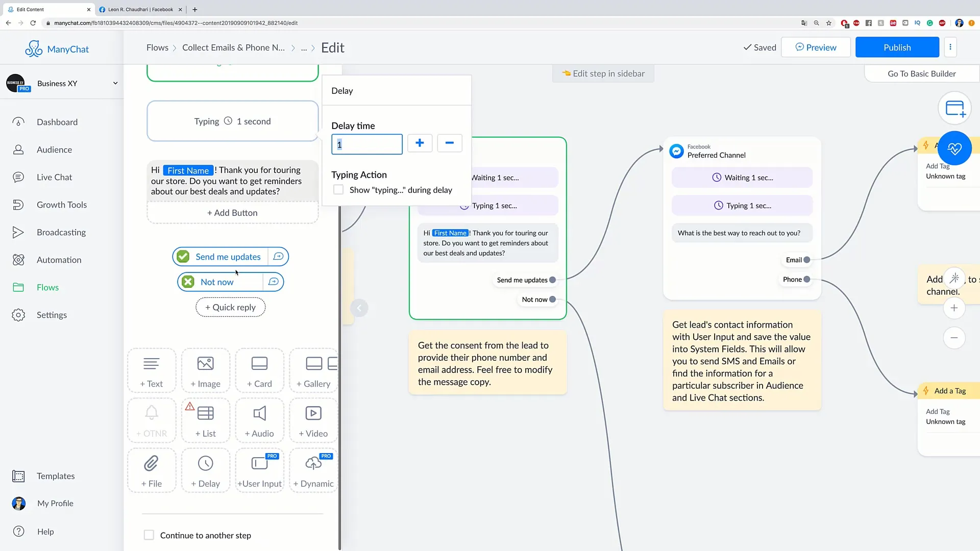The image size is (980, 551).
Task: Open the Settings icon in sidebar
Action: pyautogui.click(x=18, y=315)
